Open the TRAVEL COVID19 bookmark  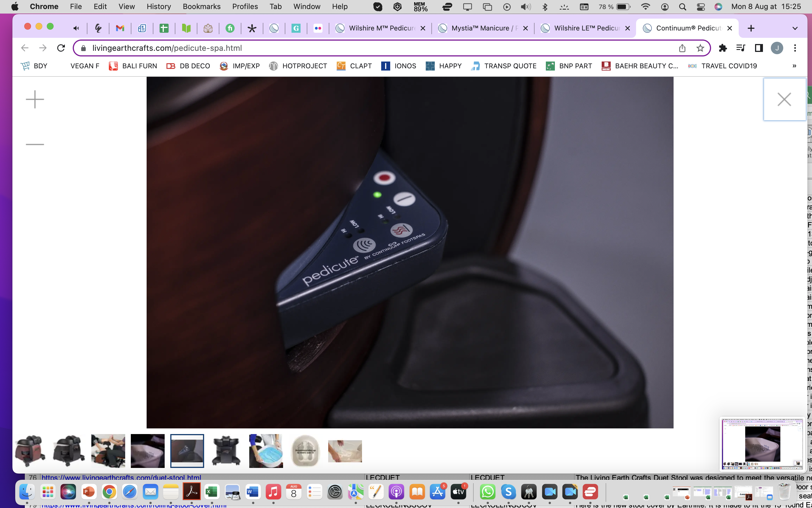tap(722, 66)
